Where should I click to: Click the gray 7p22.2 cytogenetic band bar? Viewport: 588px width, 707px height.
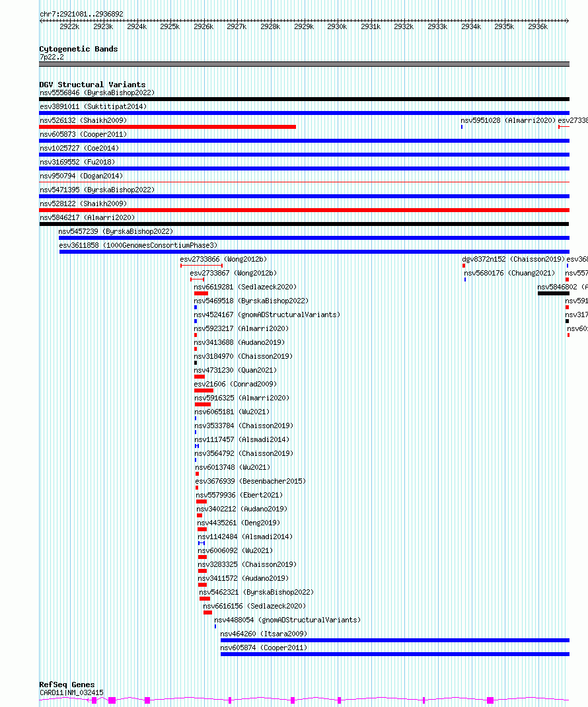point(305,64)
